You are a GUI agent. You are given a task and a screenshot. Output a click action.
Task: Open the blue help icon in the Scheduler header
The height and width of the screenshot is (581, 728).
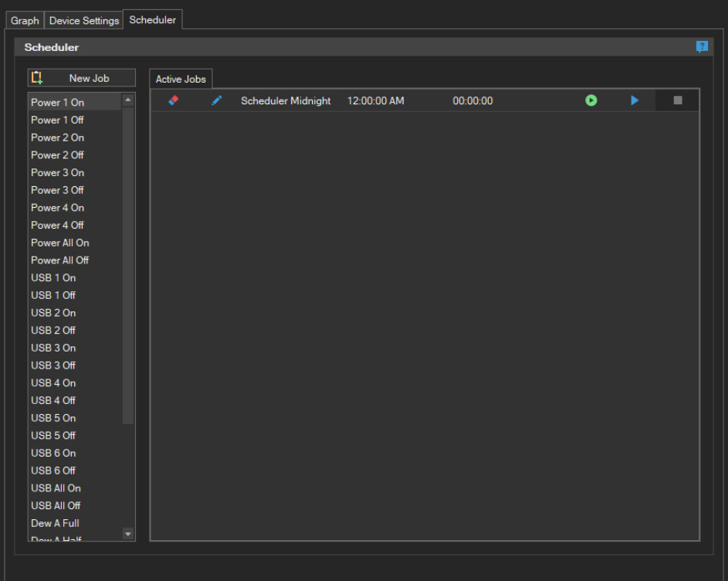pos(702,46)
